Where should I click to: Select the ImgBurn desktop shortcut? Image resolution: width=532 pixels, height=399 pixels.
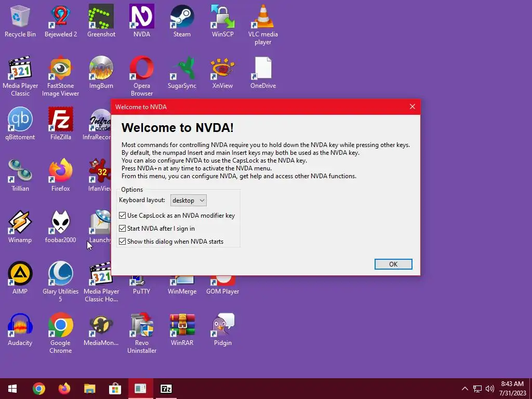[101, 73]
